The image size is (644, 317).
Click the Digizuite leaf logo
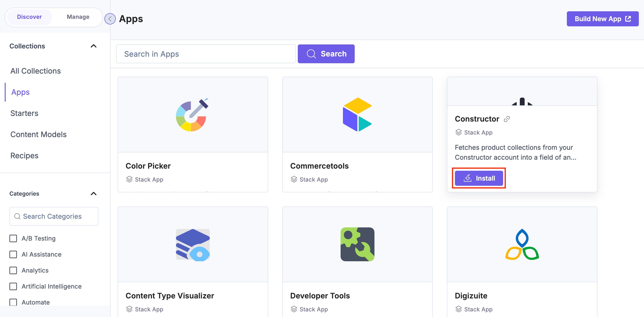tap(522, 245)
